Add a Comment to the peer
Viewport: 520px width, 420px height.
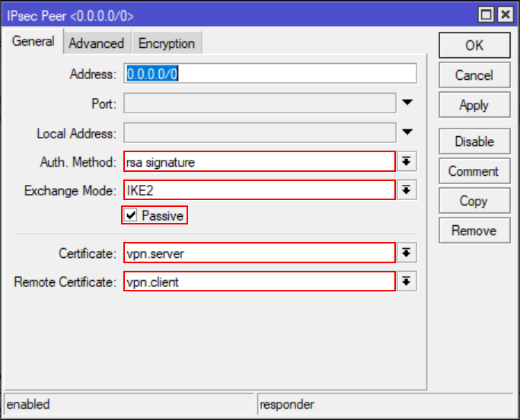(x=474, y=171)
